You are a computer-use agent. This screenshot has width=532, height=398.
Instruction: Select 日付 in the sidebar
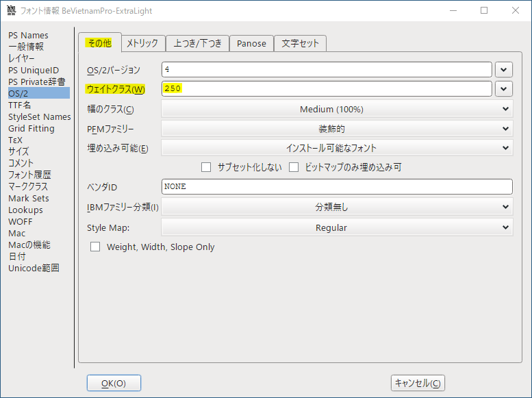pyautogui.click(x=17, y=256)
